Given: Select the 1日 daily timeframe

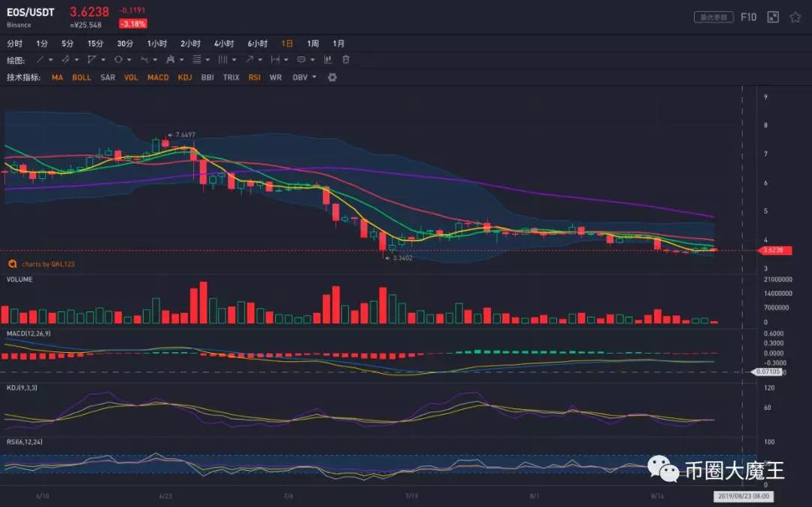Looking at the screenshot, I should [287, 44].
